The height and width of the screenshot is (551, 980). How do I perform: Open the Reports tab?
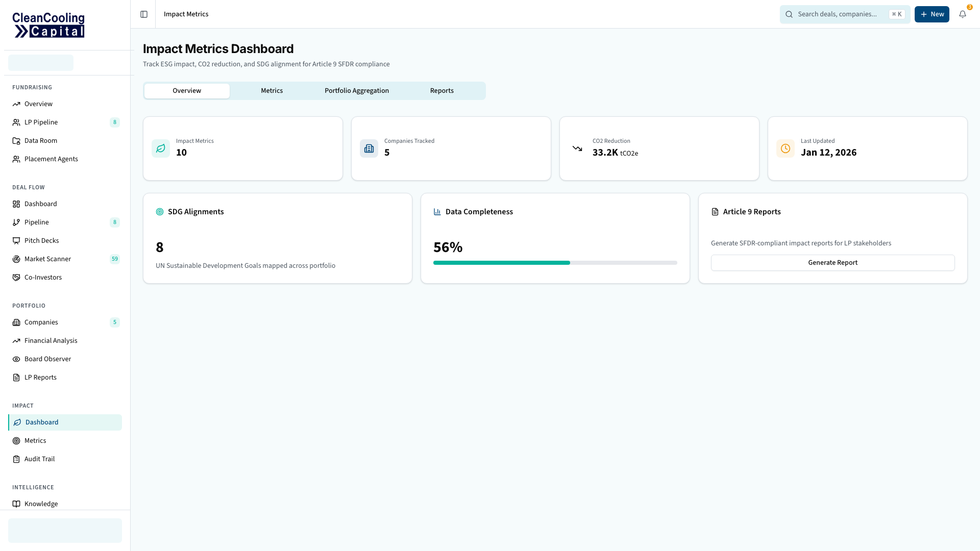442,90
